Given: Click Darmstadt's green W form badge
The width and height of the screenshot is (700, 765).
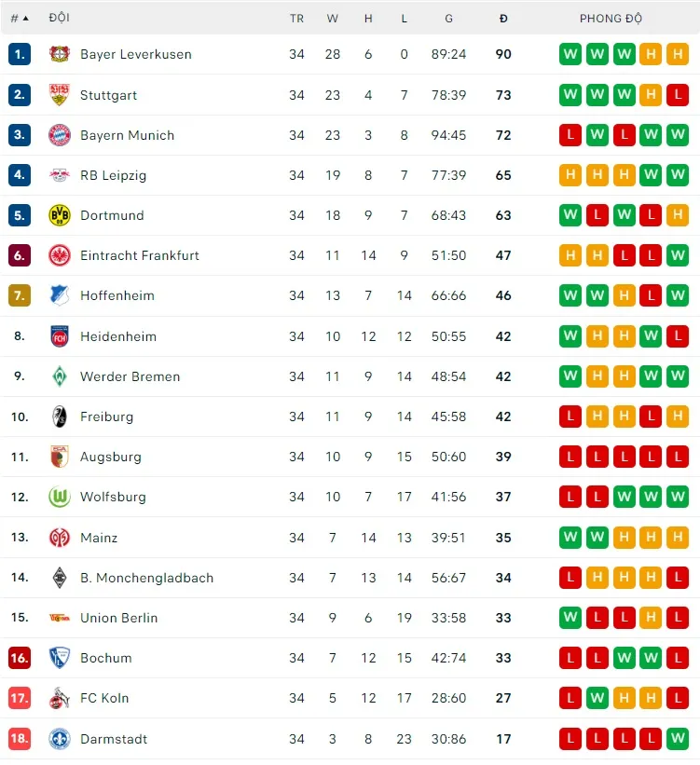Looking at the screenshot, I should 678,739.
